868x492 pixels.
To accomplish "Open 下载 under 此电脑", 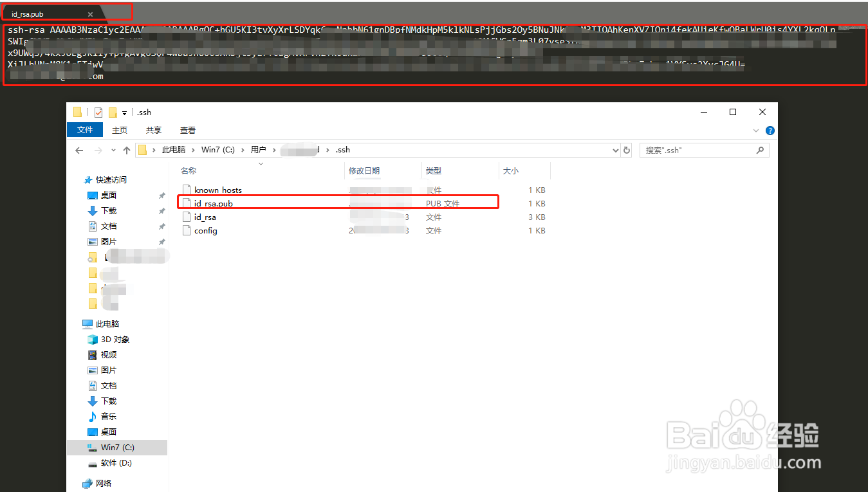I will point(109,401).
